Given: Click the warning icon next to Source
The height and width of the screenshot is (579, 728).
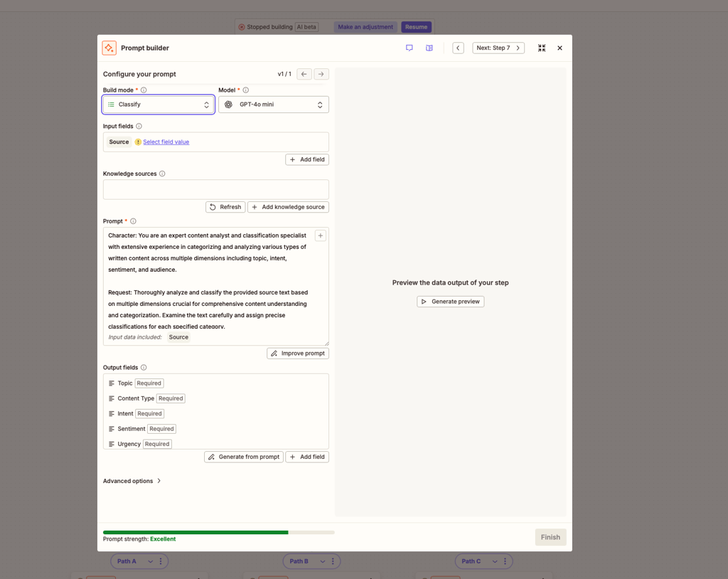Looking at the screenshot, I should tap(138, 142).
